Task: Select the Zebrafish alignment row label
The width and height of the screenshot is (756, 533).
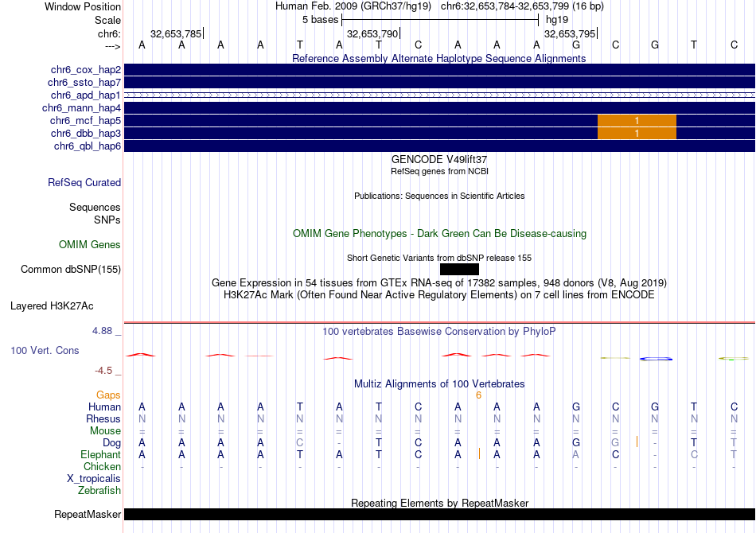Action: click(99, 491)
